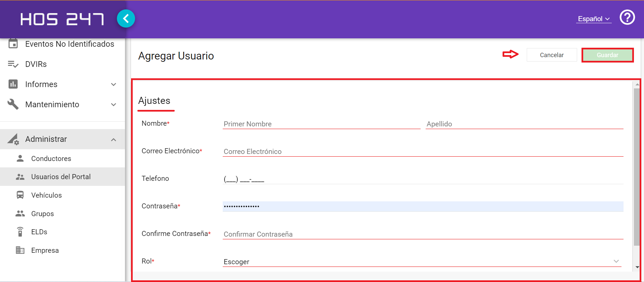Click the form vertical scrollbar thumb
This screenshot has width=644, height=282.
point(637,167)
